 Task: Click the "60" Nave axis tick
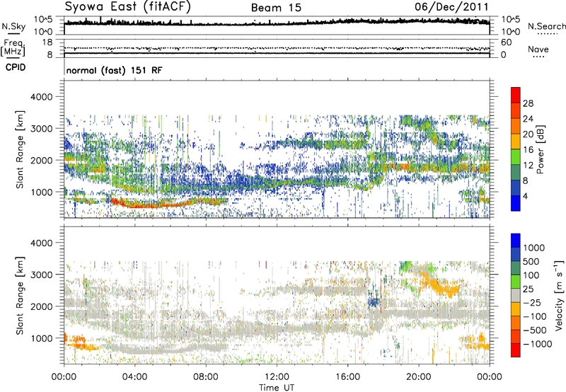(507, 42)
